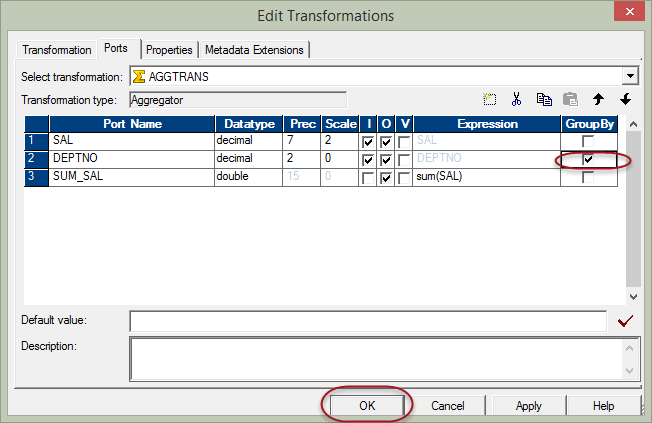Click the red checkmark validate default value icon
Screen dimensions: 652x423
click(x=627, y=321)
